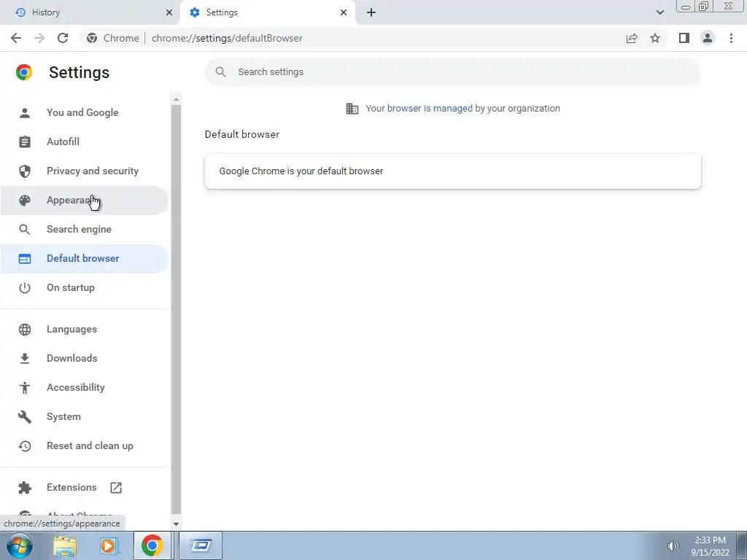Click the Accessibility figure icon
The width and height of the screenshot is (747, 560).
tap(25, 388)
